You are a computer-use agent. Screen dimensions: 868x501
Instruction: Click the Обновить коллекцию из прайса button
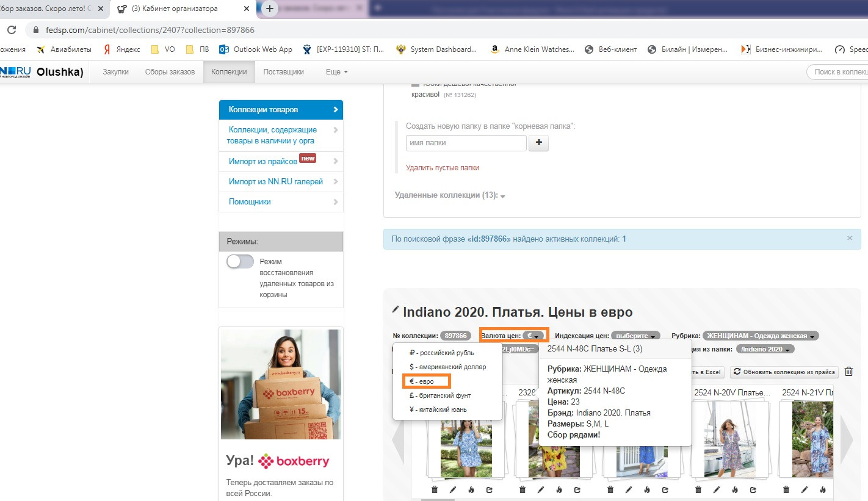point(784,372)
